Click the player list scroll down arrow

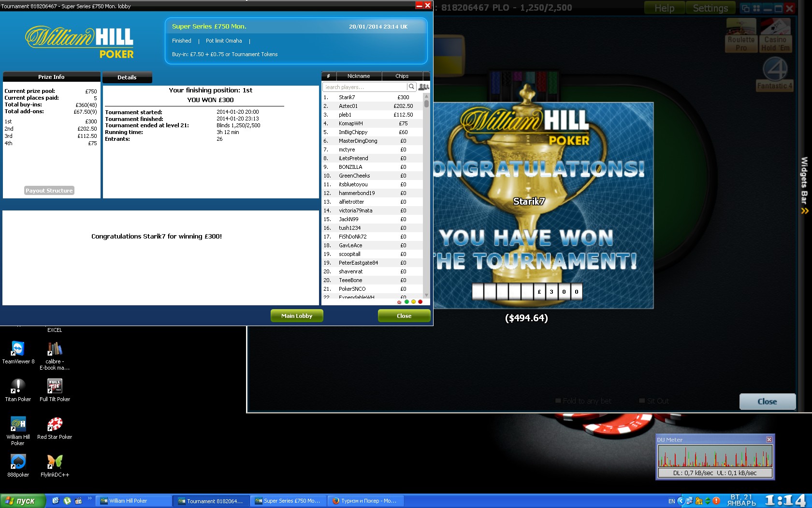tap(426, 295)
